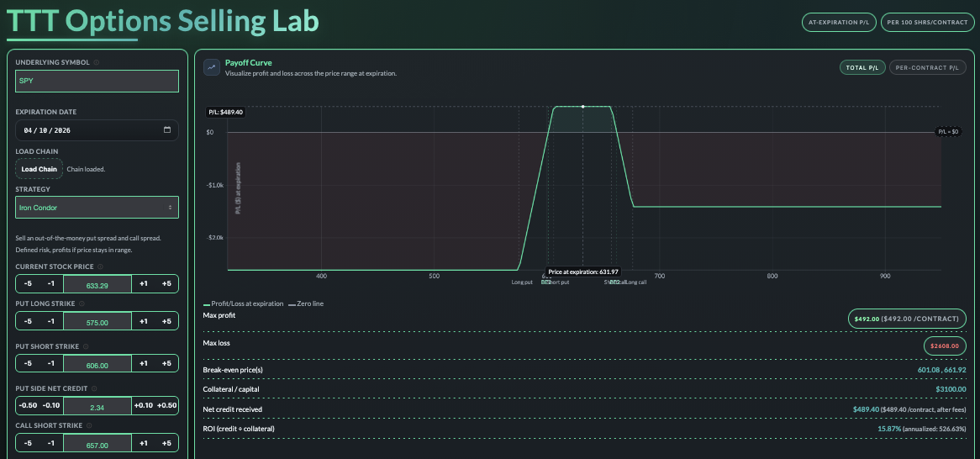Reduce put side net credit by 0.50
The width and height of the screenshot is (980, 459).
click(x=28, y=406)
